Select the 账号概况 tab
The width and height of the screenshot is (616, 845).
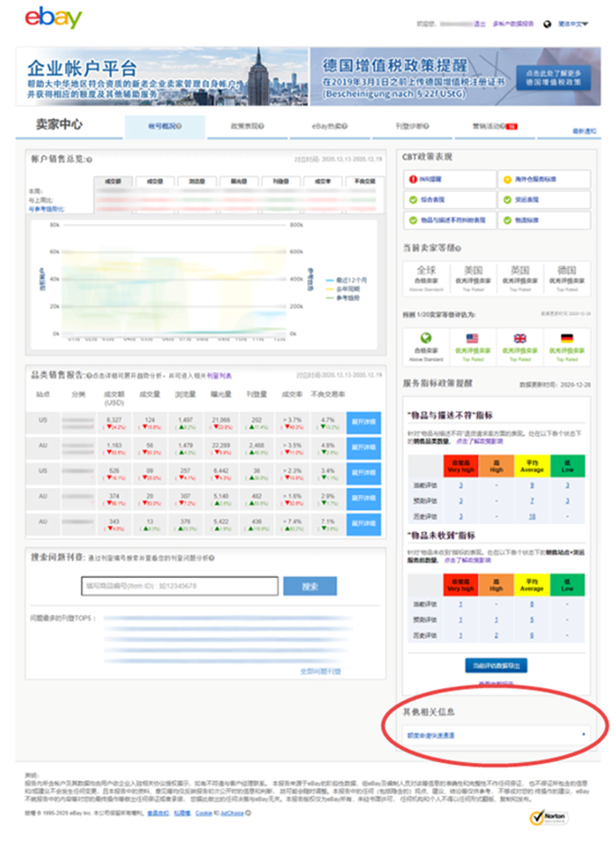[x=165, y=126]
